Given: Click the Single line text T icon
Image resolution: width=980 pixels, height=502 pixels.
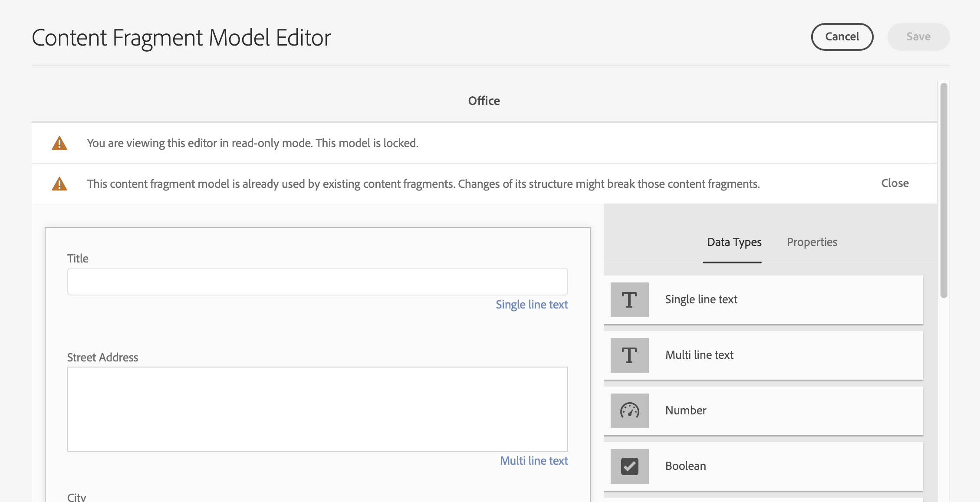Looking at the screenshot, I should [629, 300].
